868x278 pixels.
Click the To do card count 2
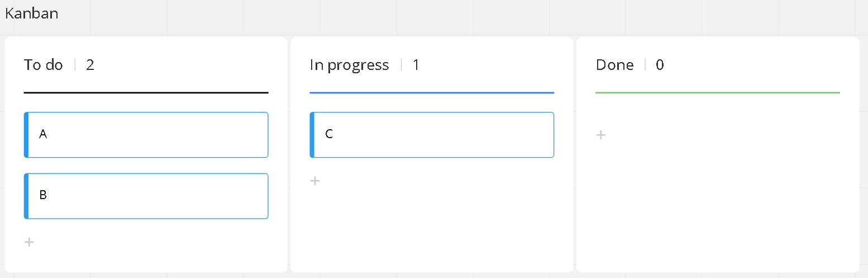(90, 65)
